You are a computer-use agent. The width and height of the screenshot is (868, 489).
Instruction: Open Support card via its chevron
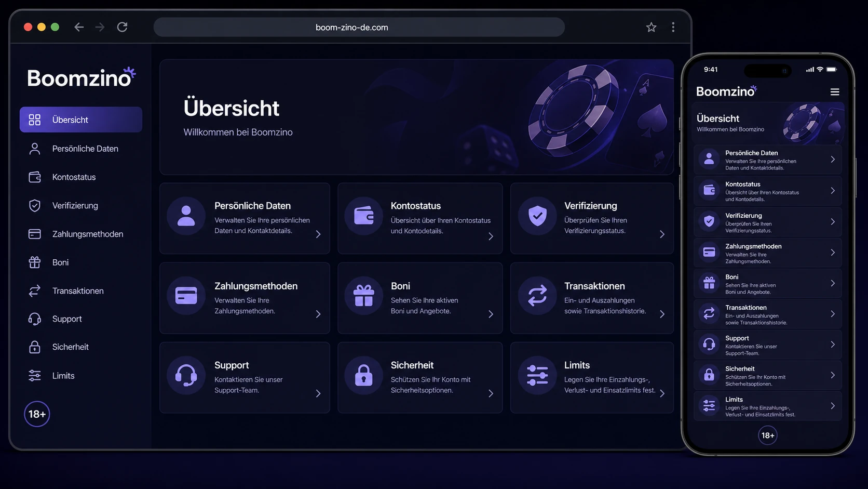[318, 393]
